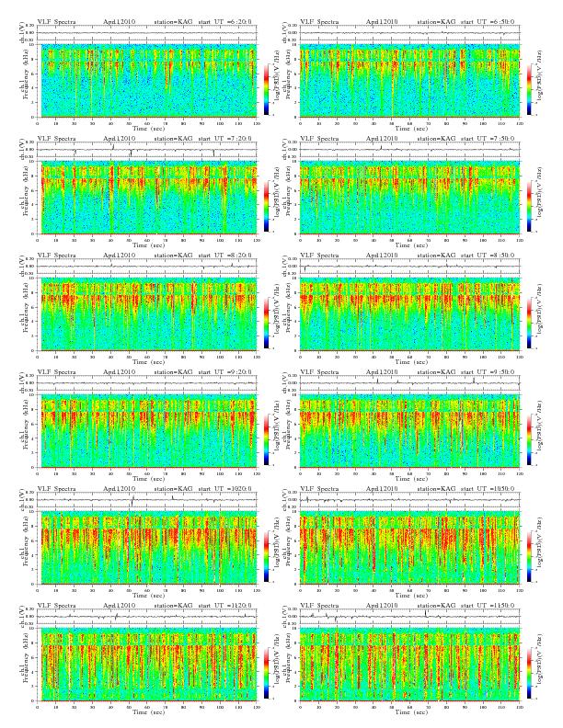Select the spectrogram starting UT 7:50:0
The image size is (563, 728).
409,198
